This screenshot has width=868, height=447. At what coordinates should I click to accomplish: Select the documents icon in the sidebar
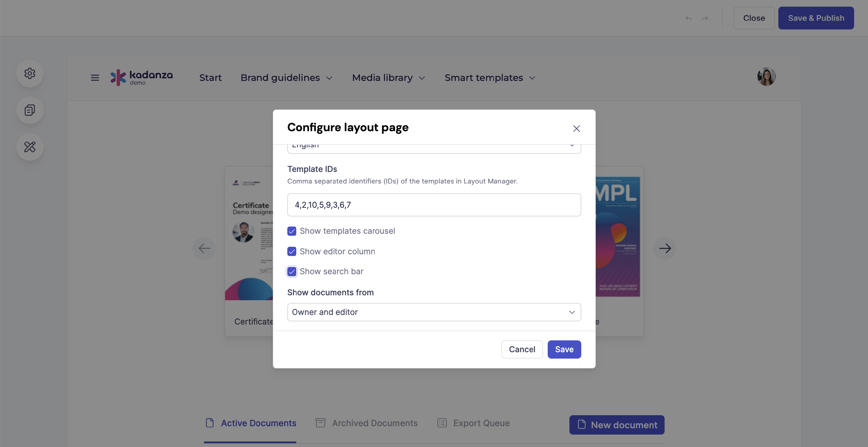pos(30,110)
